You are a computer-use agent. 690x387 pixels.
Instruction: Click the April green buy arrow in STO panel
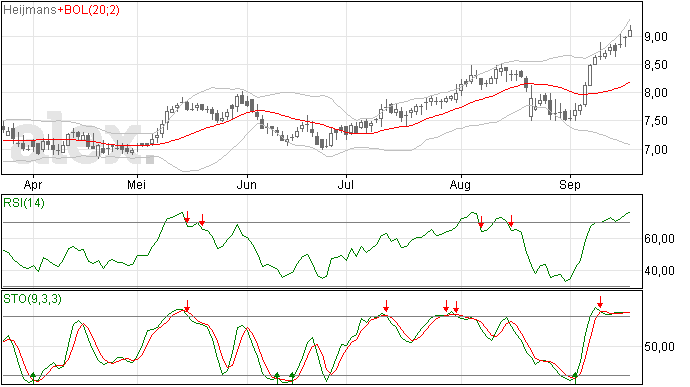pyautogui.click(x=33, y=377)
